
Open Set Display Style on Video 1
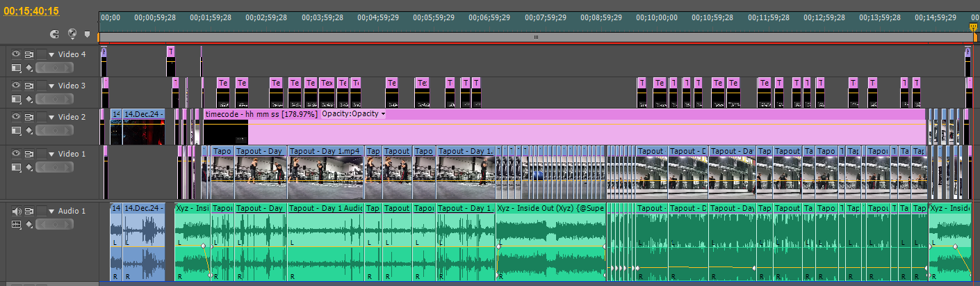click(x=17, y=167)
